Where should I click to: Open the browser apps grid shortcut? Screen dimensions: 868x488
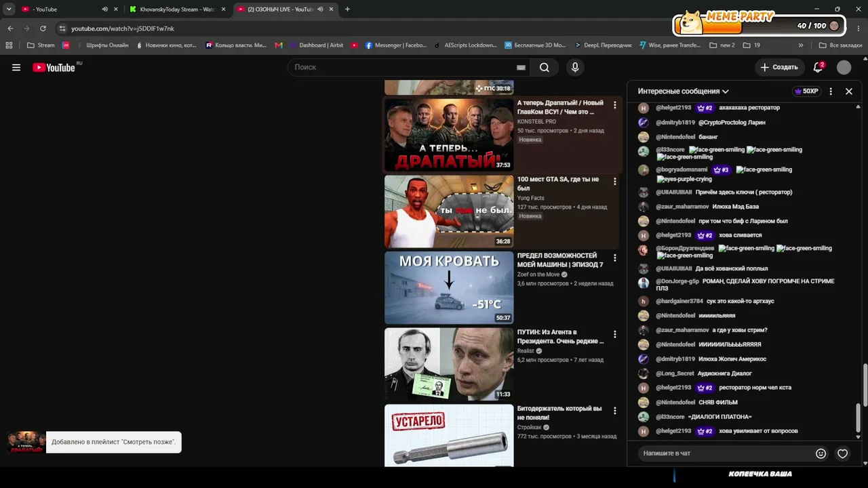coord(9,45)
